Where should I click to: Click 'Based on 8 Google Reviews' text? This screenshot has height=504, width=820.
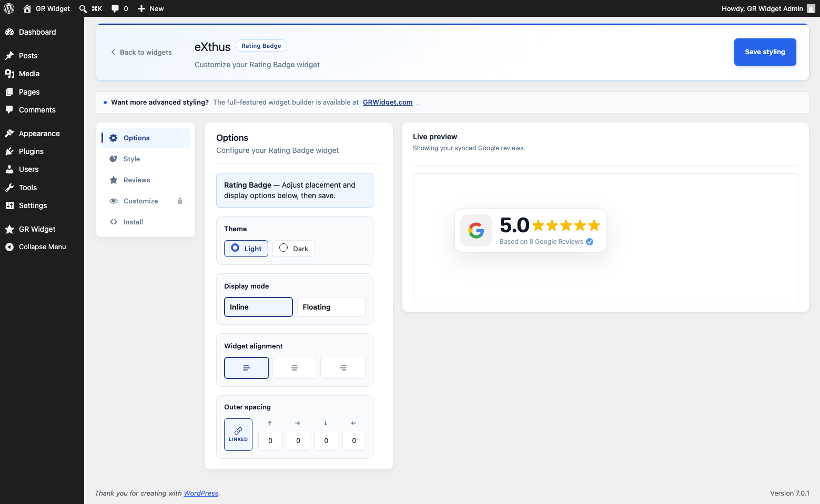(541, 242)
